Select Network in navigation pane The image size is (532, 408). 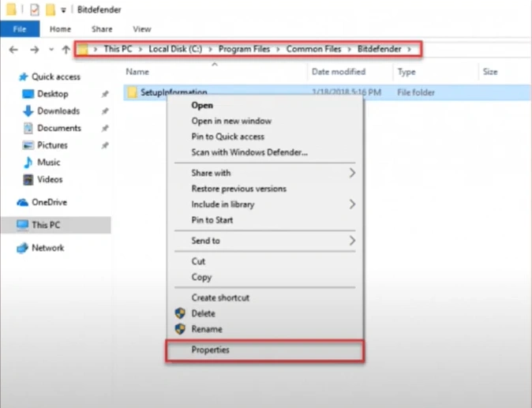(x=48, y=248)
